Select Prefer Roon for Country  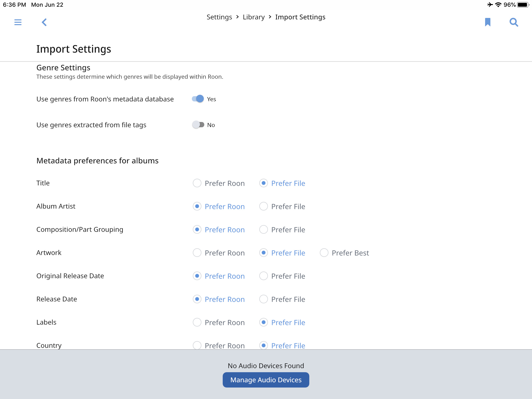coord(219,345)
